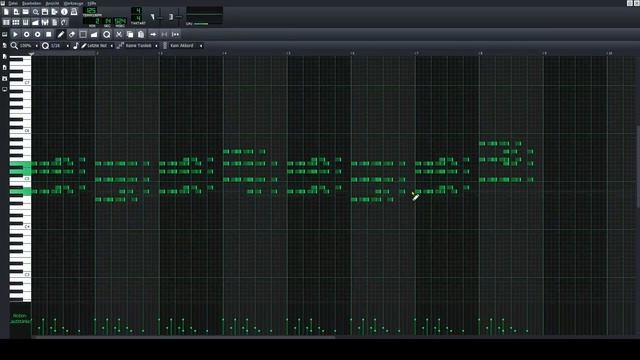640x360 pixels.
Task: Show recently opened projects icon
Action: click(36, 12)
